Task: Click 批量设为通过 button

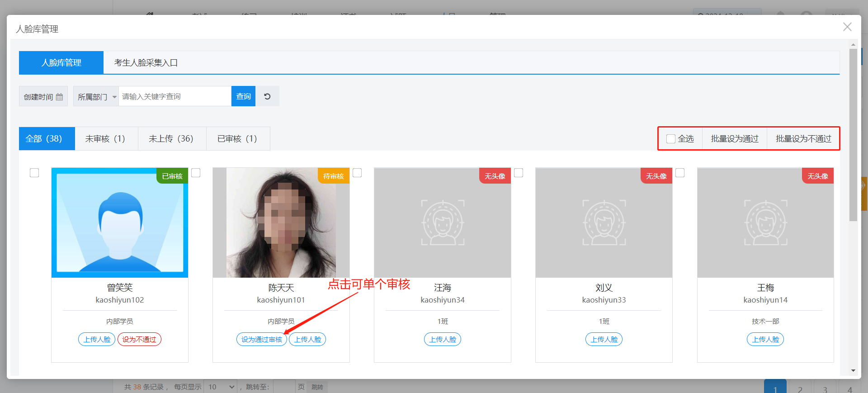Action: [734, 139]
